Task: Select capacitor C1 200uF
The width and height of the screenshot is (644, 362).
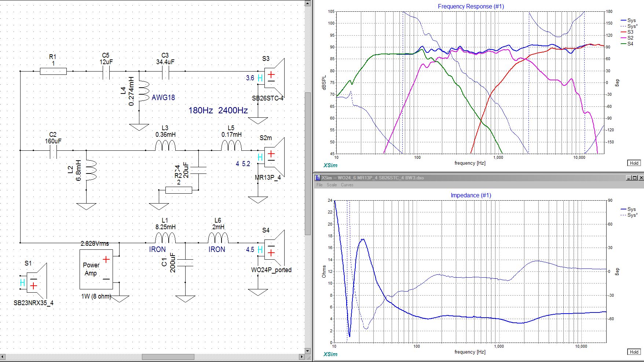Action: (x=185, y=263)
